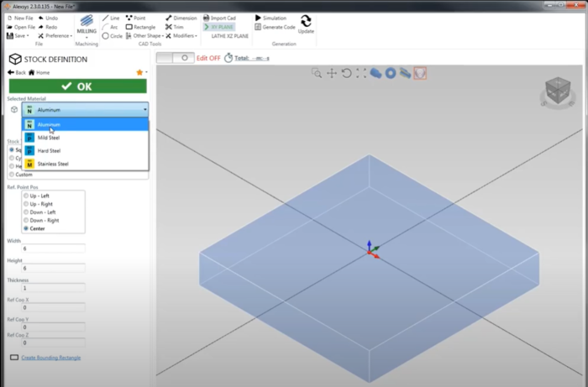Start Simulation from the ribbon

pyautogui.click(x=270, y=18)
